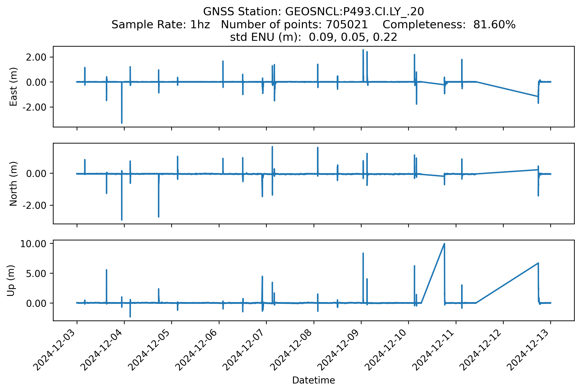The image size is (581, 392).
Task: Click the -2.00 tick on North axis
Action: pyautogui.click(x=34, y=205)
